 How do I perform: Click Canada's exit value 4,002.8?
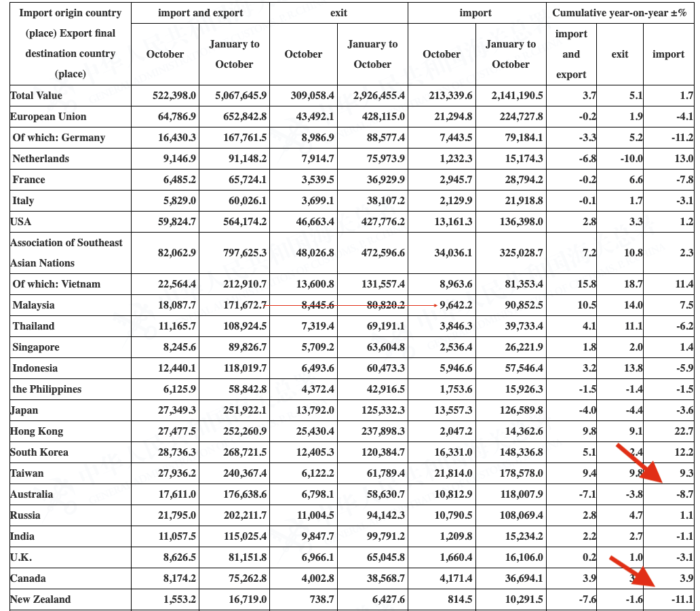pos(316,578)
